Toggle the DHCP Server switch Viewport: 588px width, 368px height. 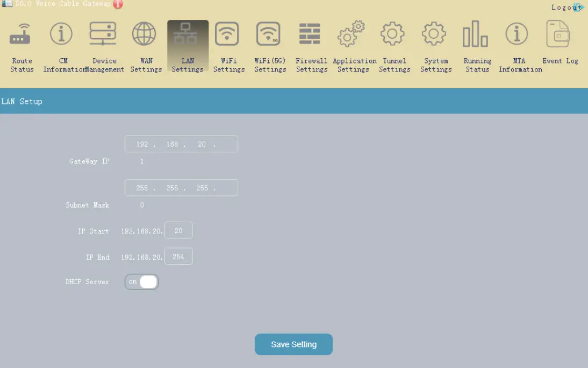click(142, 281)
